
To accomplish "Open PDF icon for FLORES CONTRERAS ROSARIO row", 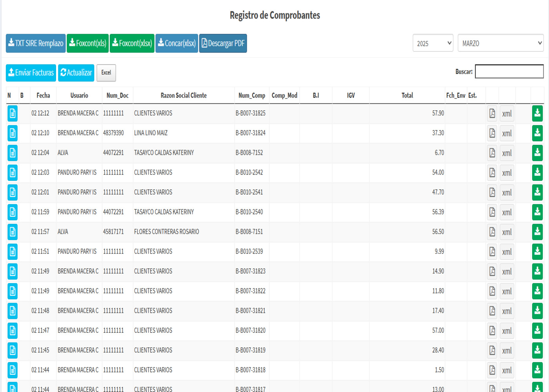I will click(x=492, y=232).
